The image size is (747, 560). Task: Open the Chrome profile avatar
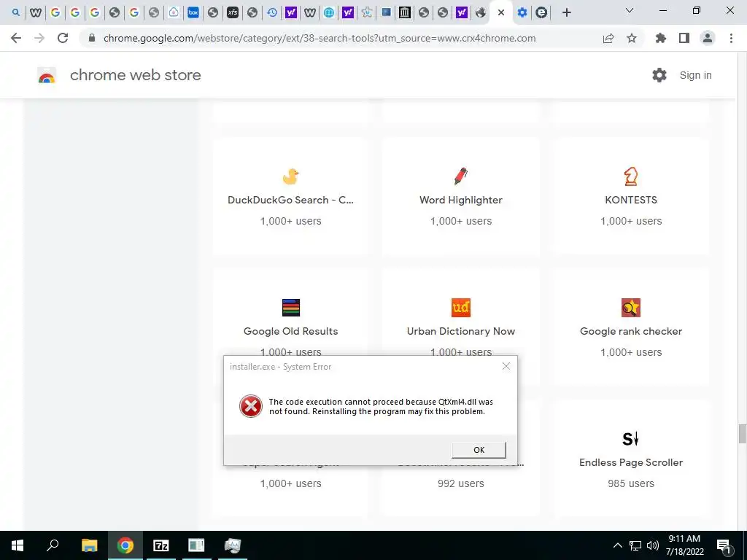click(708, 38)
